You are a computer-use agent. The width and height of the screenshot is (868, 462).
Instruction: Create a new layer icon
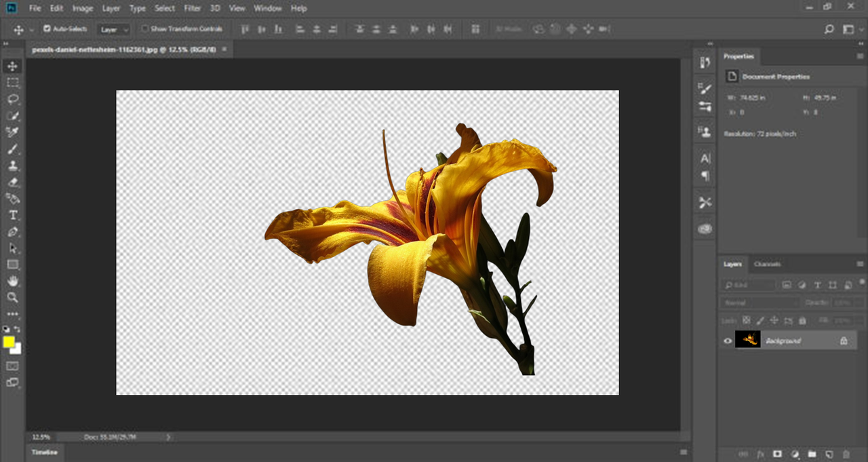pyautogui.click(x=829, y=454)
